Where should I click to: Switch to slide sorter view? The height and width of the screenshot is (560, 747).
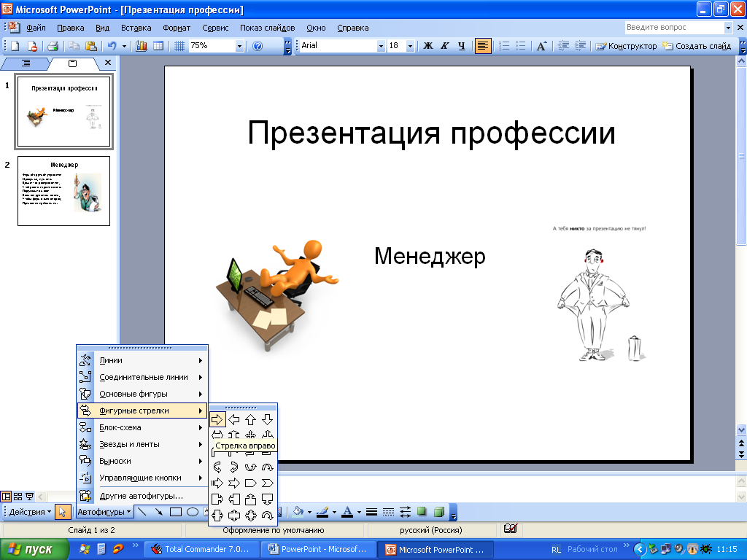pyautogui.click(x=18, y=497)
